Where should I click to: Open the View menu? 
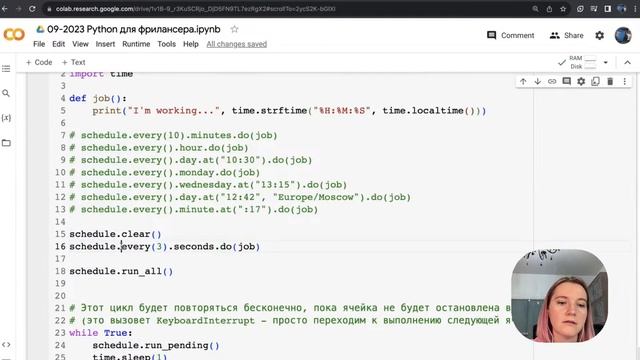[x=80, y=44]
